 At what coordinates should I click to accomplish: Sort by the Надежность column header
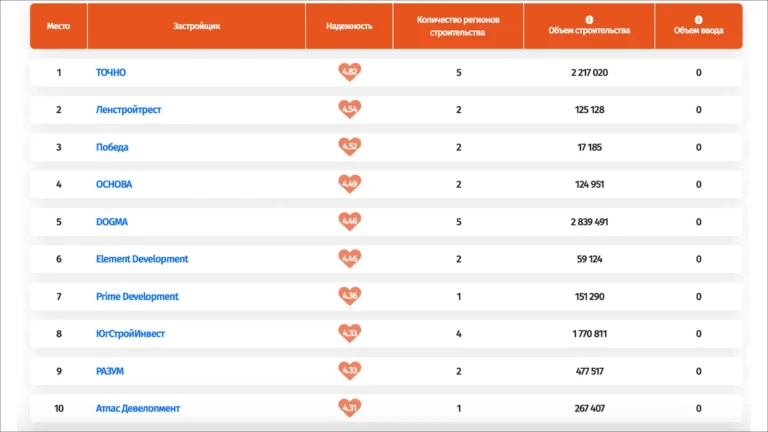pos(349,26)
